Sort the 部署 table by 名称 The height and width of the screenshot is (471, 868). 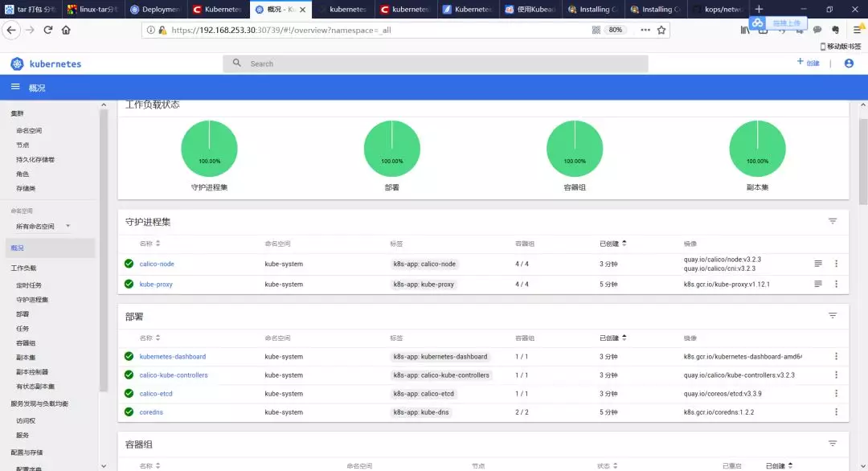click(x=149, y=338)
